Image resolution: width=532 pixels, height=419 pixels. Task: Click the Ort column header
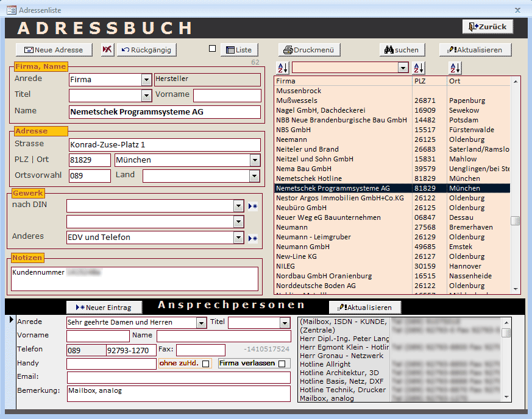[x=479, y=81]
